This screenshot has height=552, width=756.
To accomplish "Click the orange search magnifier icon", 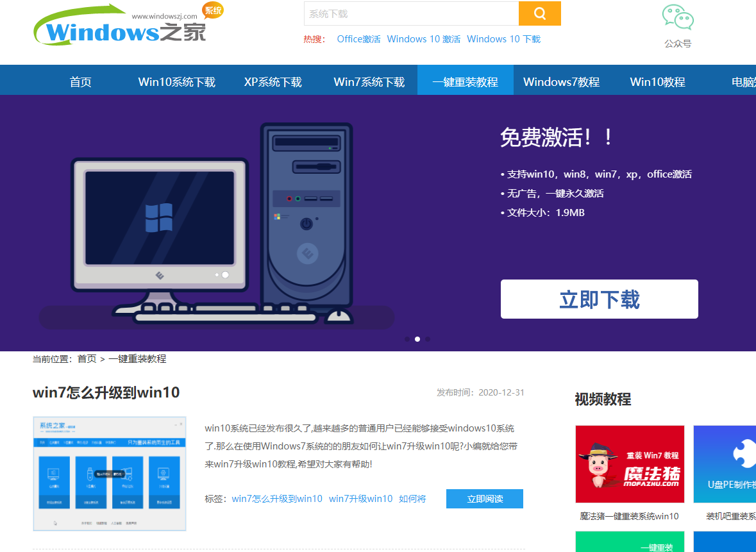I will [x=539, y=13].
